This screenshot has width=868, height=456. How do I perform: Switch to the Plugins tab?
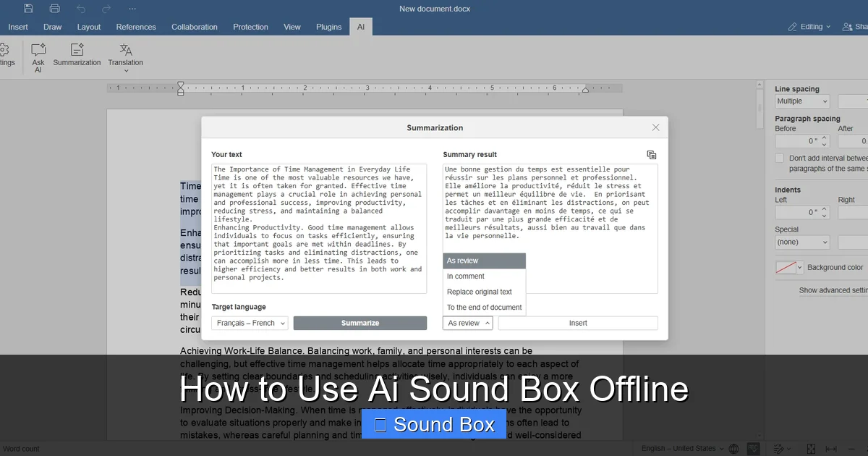(x=328, y=27)
